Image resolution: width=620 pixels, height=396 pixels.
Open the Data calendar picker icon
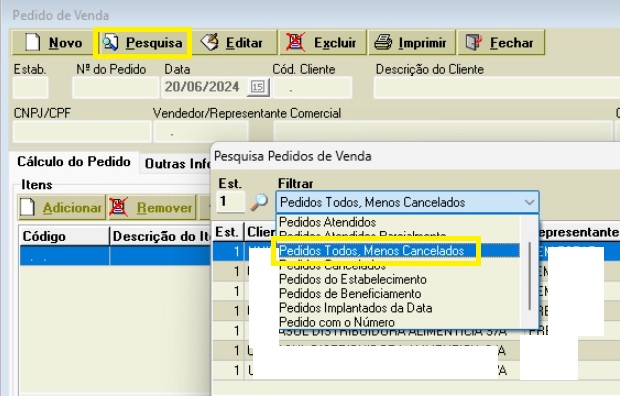tap(258, 87)
